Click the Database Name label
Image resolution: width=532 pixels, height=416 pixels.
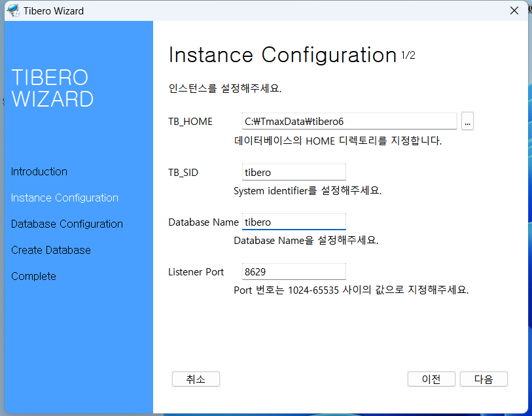pos(204,222)
